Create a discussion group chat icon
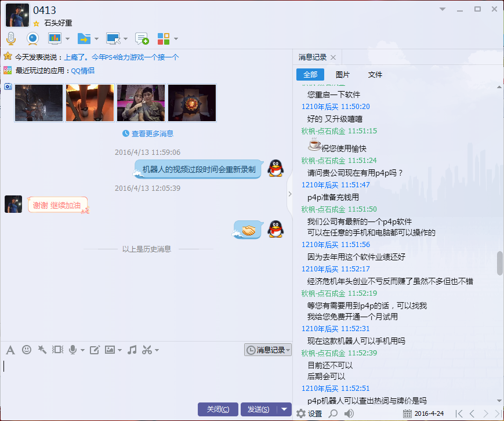Screen dimensions: 504x421 (x=142, y=39)
